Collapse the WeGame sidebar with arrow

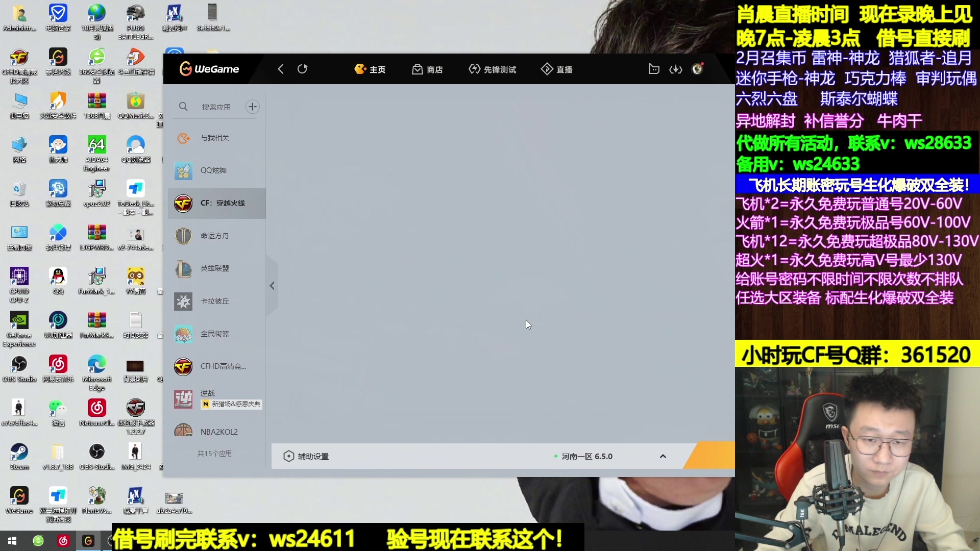click(x=272, y=286)
